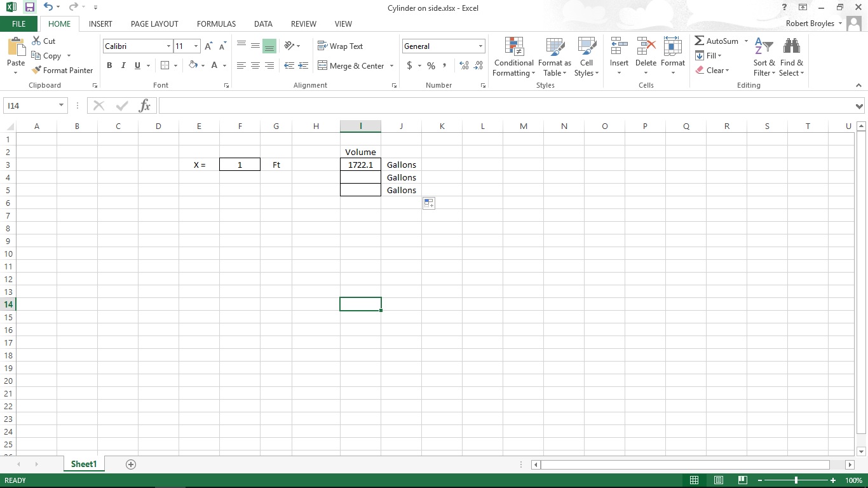The height and width of the screenshot is (488, 868).
Task: Increase the indent level
Action: pos(303,65)
